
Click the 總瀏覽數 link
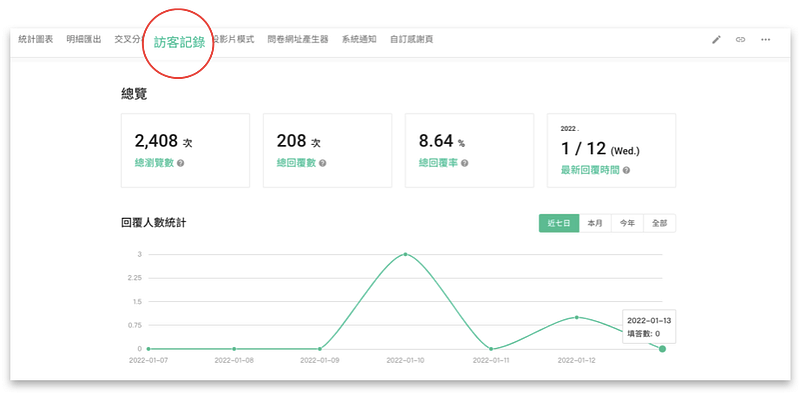coord(154,163)
